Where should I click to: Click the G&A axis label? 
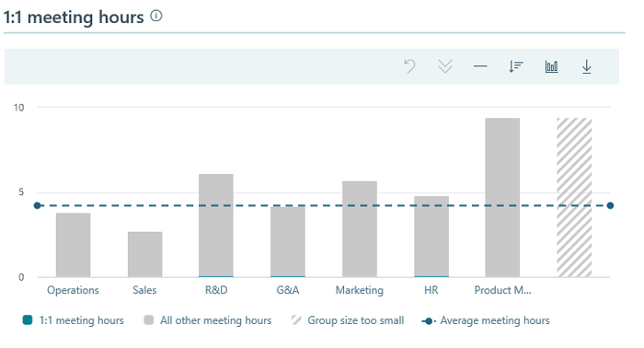click(x=288, y=290)
